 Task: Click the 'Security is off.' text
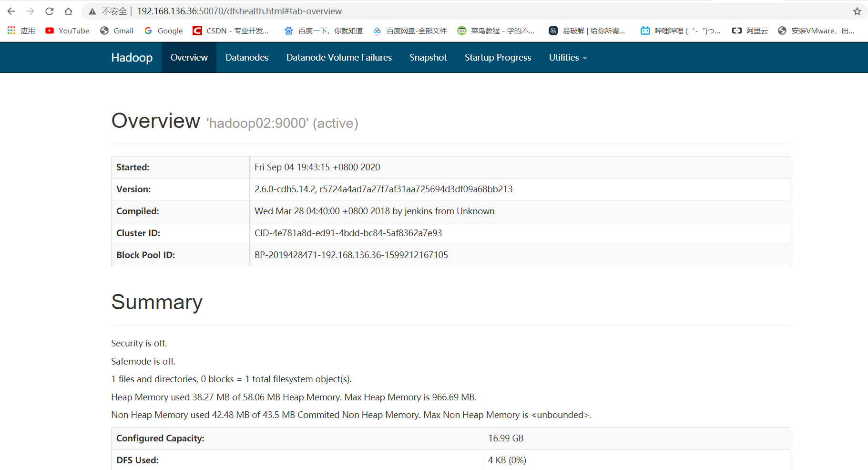pyautogui.click(x=139, y=343)
